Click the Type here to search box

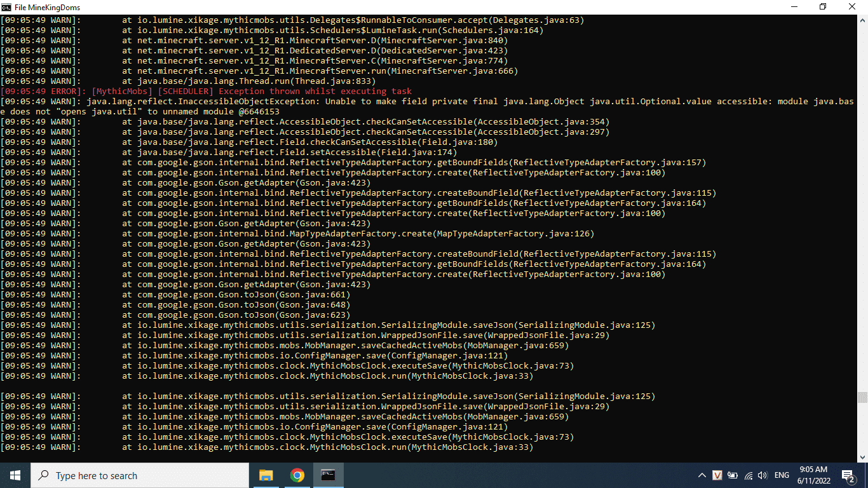coord(140,475)
